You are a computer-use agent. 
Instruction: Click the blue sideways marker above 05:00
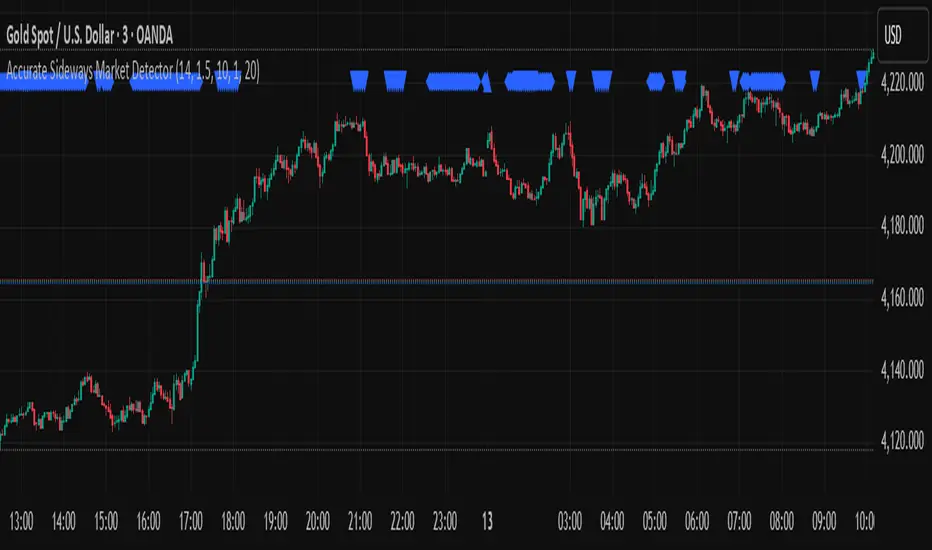pyautogui.click(x=656, y=81)
